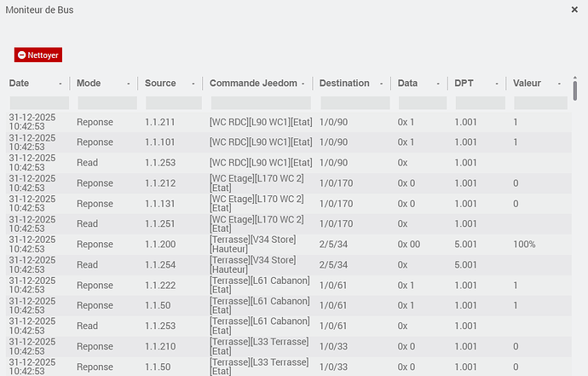Sort by the Date column header
588x376 pixels.
coord(19,83)
